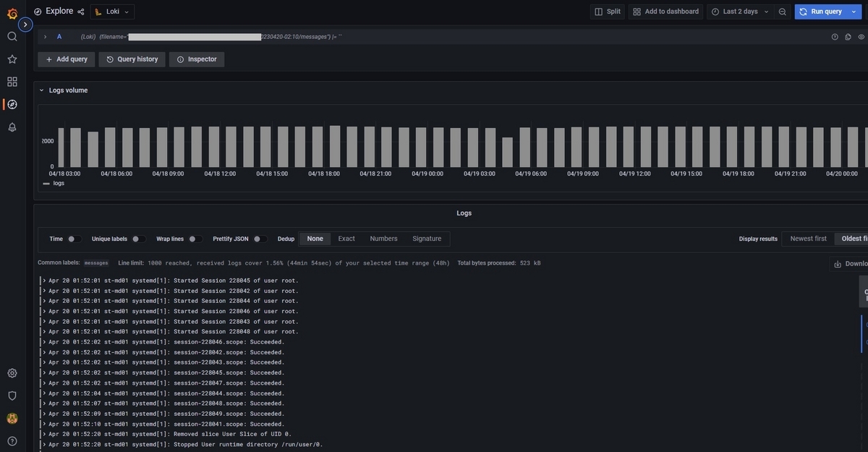This screenshot has width=868, height=452.
Task: Open the Run query interval dropdown arrow
Action: point(854,12)
